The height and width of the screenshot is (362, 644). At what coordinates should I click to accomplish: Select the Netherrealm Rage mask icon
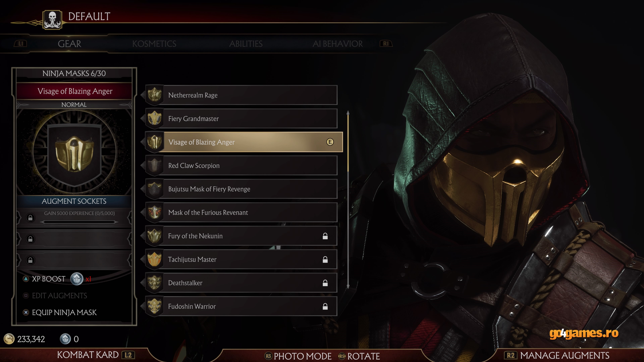(154, 95)
